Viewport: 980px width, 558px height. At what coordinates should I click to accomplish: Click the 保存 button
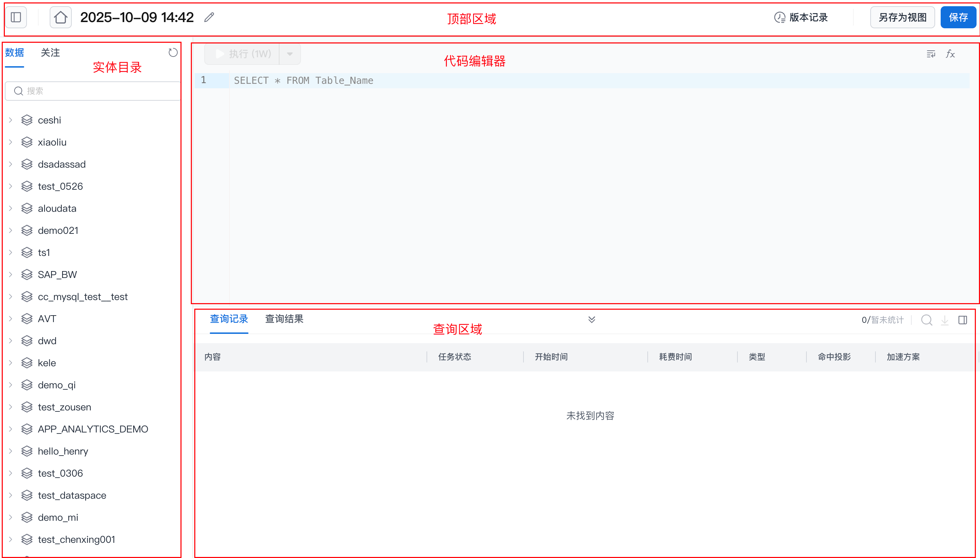(958, 17)
